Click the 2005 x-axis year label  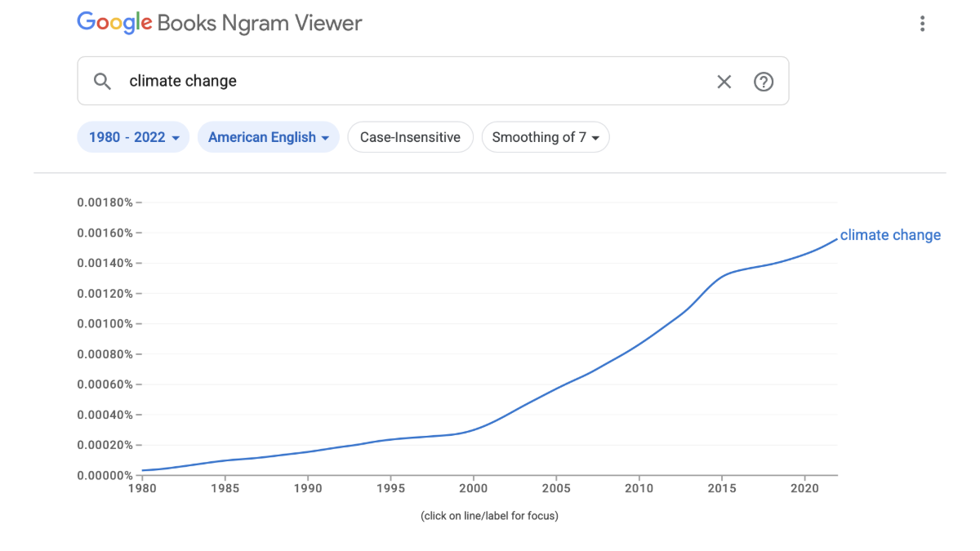click(556, 488)
